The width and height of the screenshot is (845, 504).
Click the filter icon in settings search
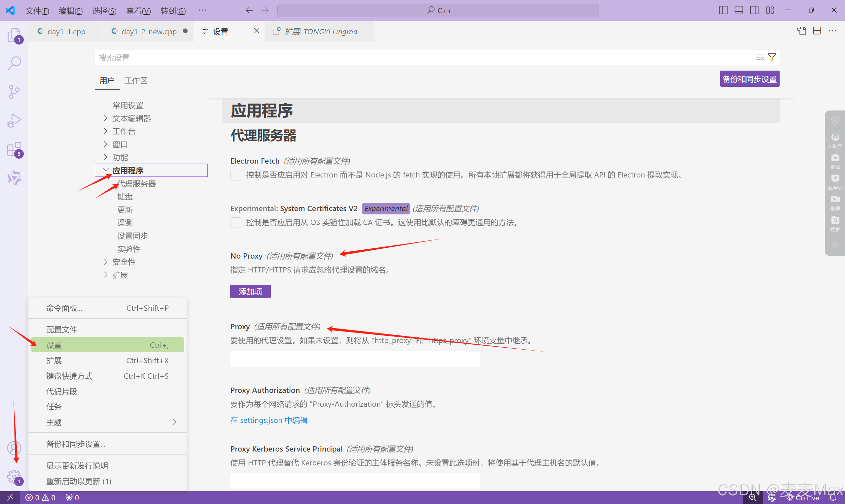(x=772, y=57)
